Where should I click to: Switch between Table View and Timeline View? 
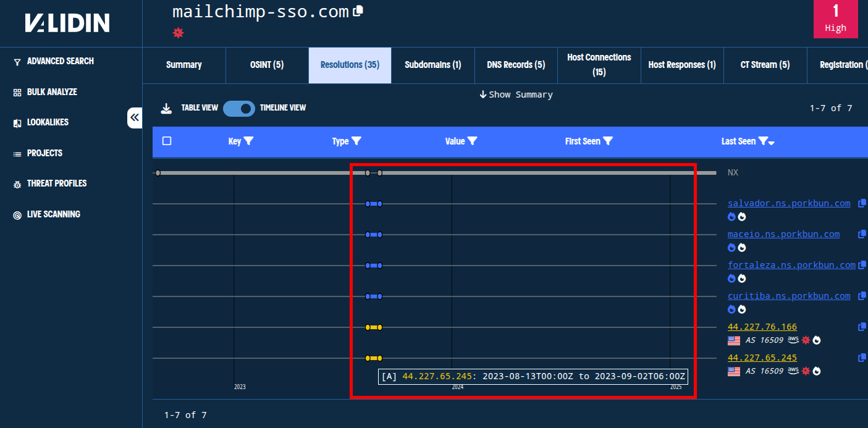[x=239, y=109]
